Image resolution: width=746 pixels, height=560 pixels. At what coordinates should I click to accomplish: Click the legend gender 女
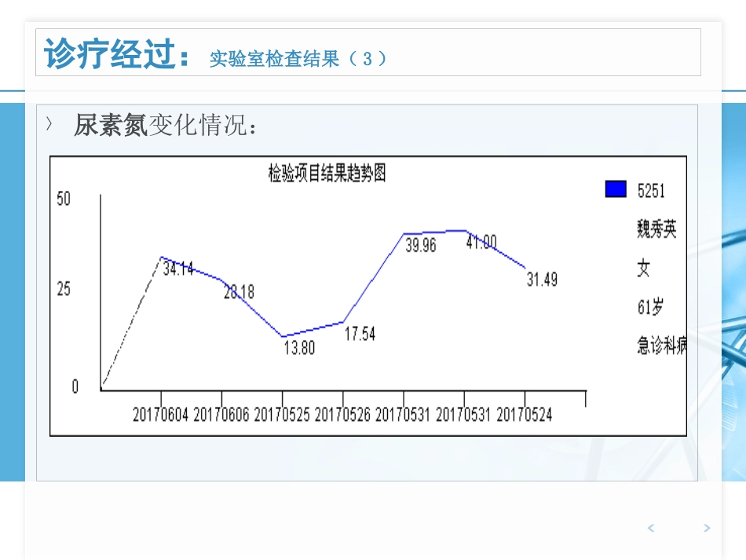pyautogui.click(x=643, y=268)
